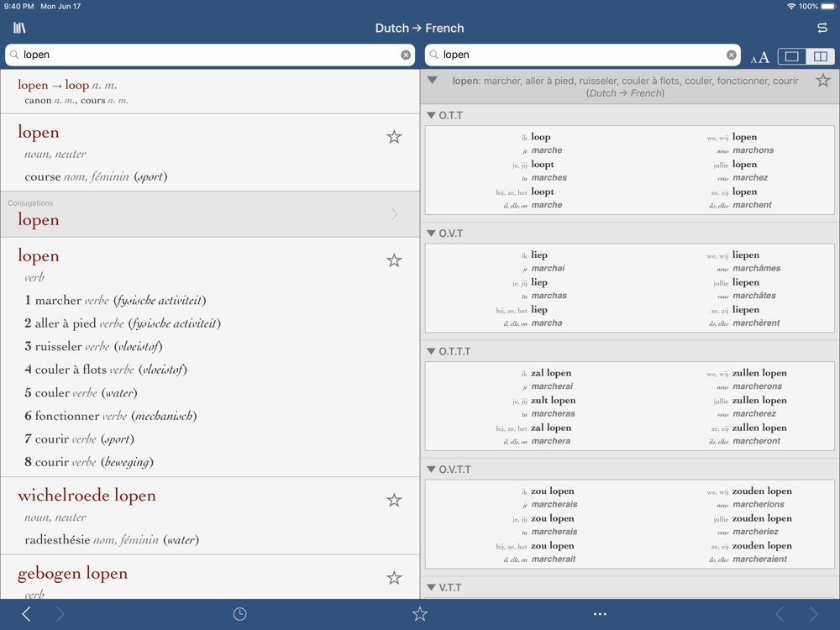Tap marchons in O.T.T table
Image resolution: width=840 pixels, height=630 pixels.
point(753,150)
